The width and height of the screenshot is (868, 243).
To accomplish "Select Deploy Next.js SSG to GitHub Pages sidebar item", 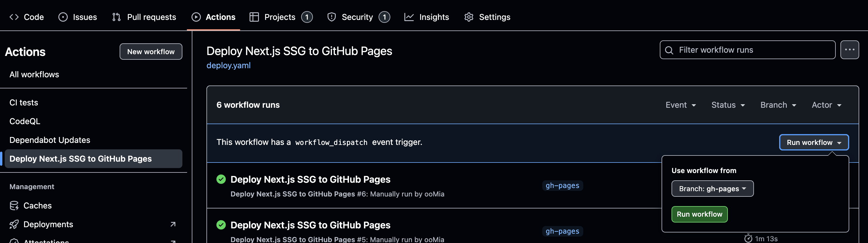I will 93,159.
